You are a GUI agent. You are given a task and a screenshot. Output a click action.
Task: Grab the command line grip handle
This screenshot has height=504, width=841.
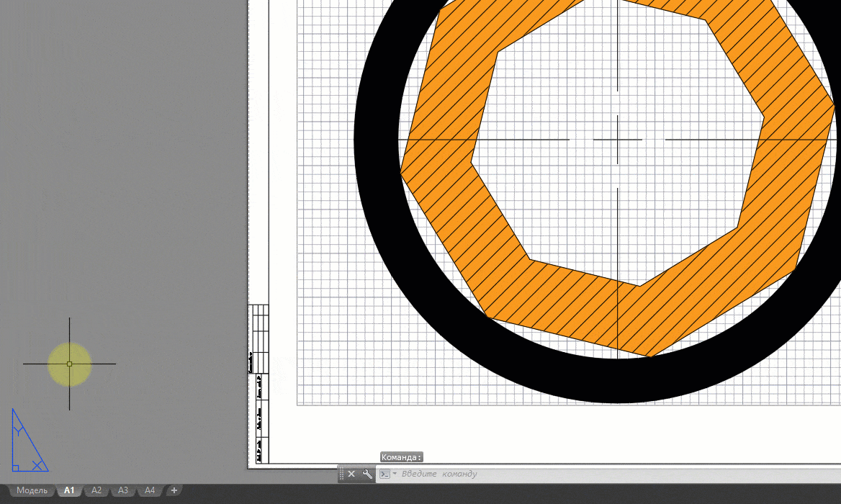(x=341, y=474)
